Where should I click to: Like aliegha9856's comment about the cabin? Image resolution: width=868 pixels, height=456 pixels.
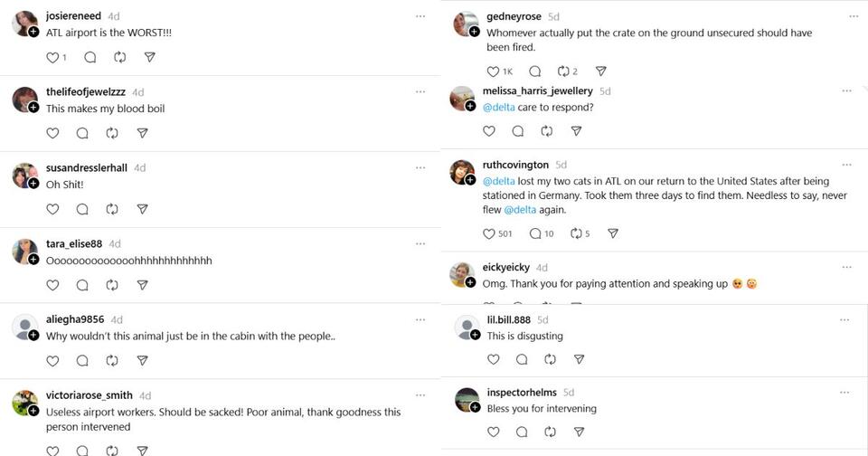coord(52,360)
